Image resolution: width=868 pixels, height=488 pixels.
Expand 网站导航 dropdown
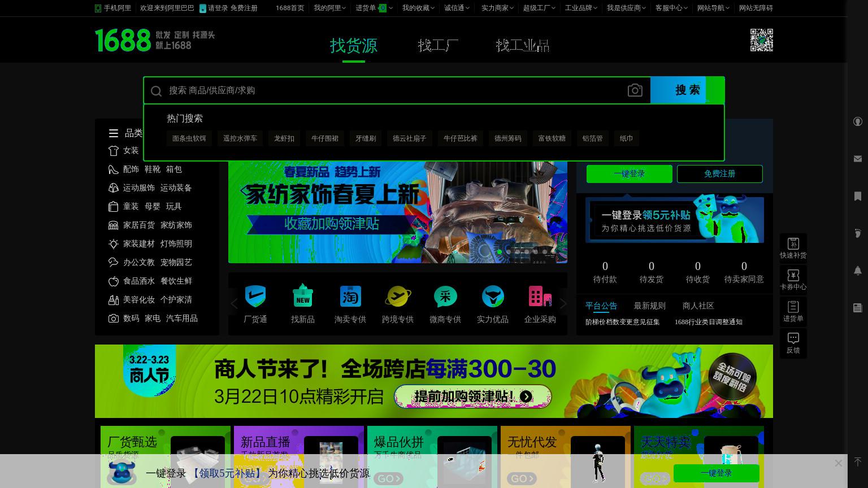click(713, 8)
